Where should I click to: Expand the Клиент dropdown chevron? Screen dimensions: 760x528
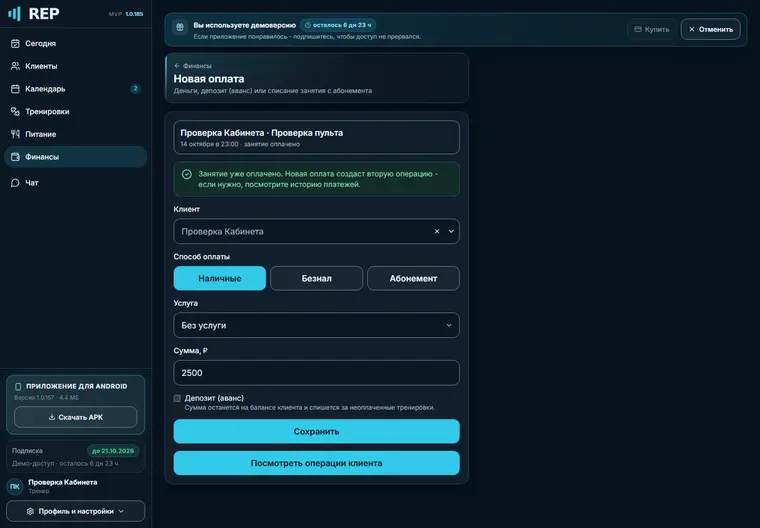coord(451,231)
